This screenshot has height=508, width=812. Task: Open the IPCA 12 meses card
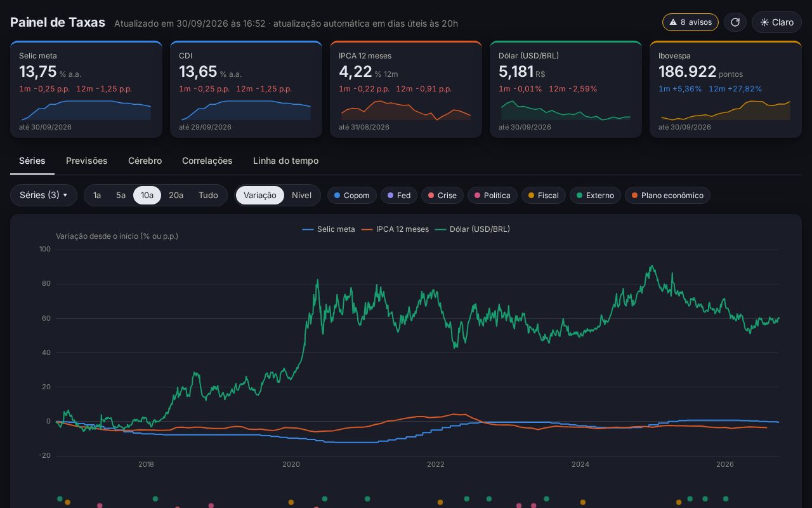(x=406, y=90)
